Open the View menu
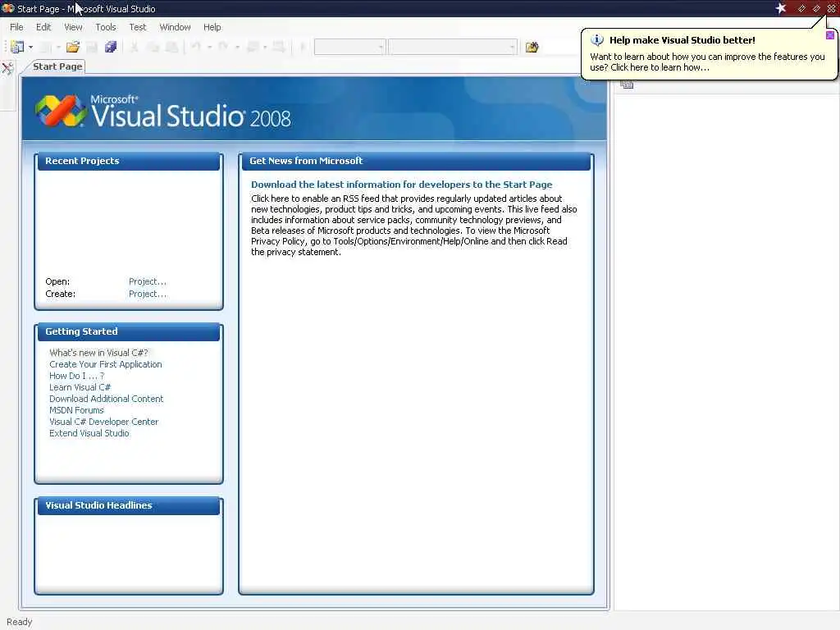840x630 pixels. tap(73, 27)
